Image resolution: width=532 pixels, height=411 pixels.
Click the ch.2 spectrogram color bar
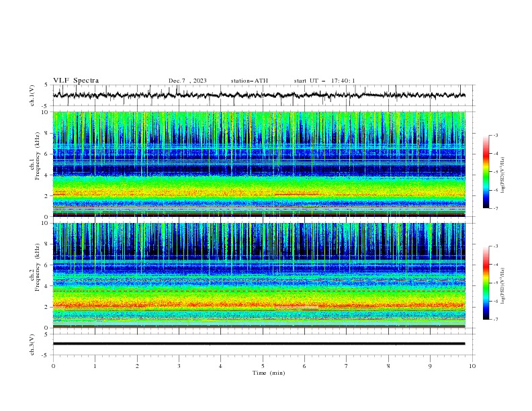tap(486, 283)
